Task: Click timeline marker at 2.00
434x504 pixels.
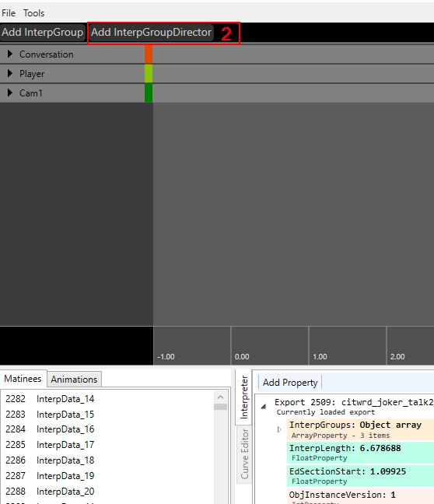Action: click(397, 357)
